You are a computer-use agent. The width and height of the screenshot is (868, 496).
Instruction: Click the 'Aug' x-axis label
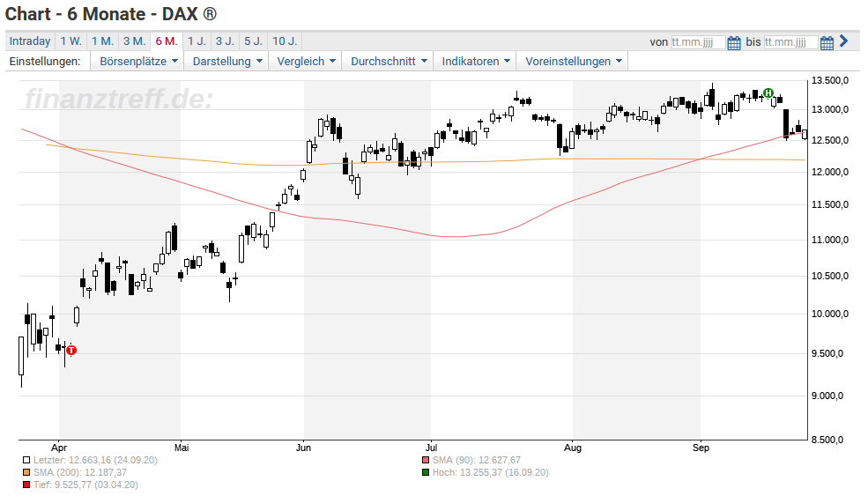pos(573,448)
